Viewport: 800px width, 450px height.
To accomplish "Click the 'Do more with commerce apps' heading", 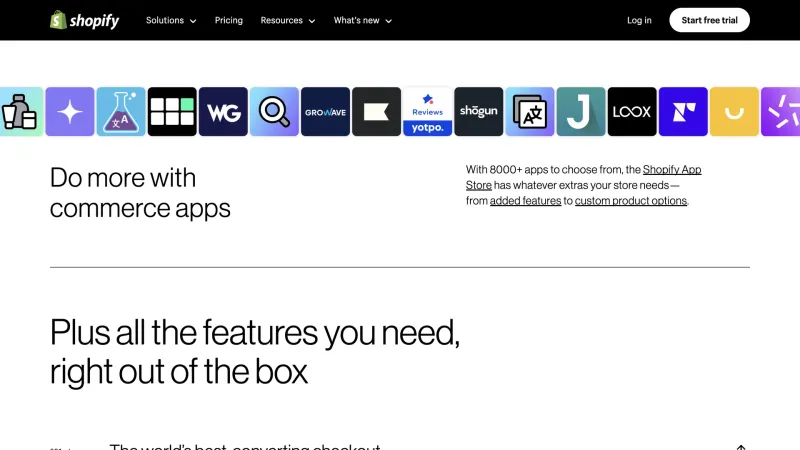I will (140, 193).
